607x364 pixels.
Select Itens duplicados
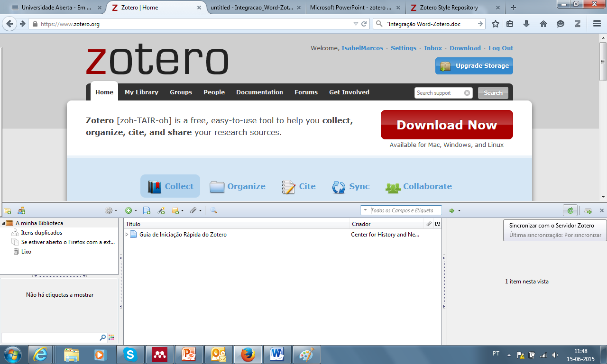coord(41,233)
